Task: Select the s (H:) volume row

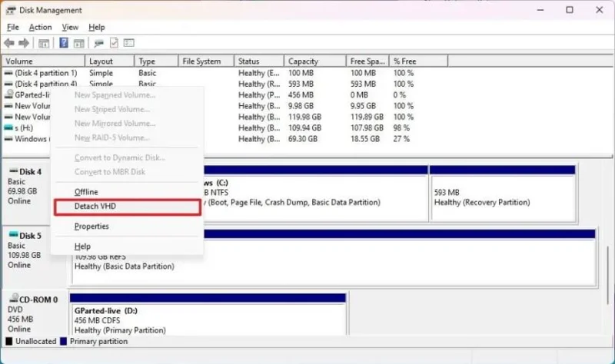Action: 225,127
